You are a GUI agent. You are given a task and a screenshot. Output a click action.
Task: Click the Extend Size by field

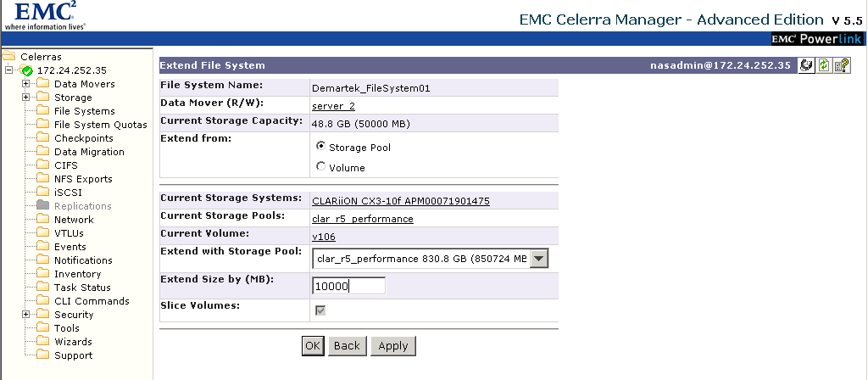348,286
